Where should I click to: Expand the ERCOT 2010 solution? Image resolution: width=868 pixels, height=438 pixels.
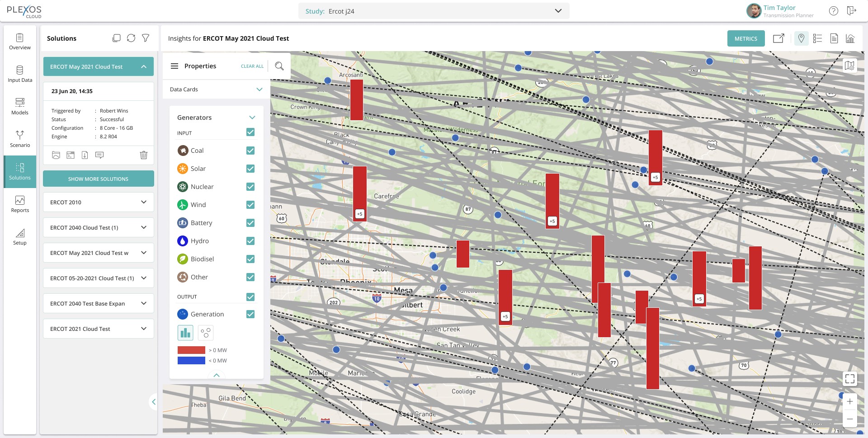tap(99, 202)
